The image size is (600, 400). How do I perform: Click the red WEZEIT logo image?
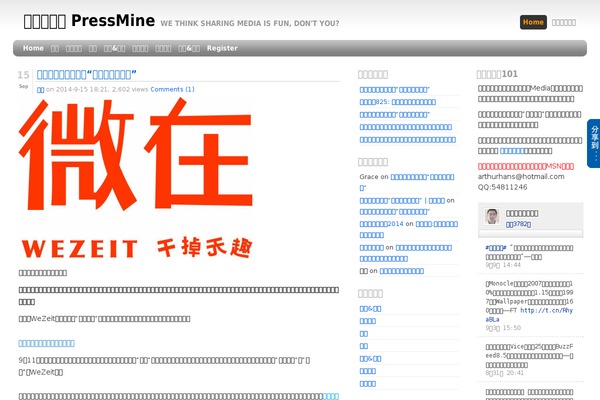[136, 178]
